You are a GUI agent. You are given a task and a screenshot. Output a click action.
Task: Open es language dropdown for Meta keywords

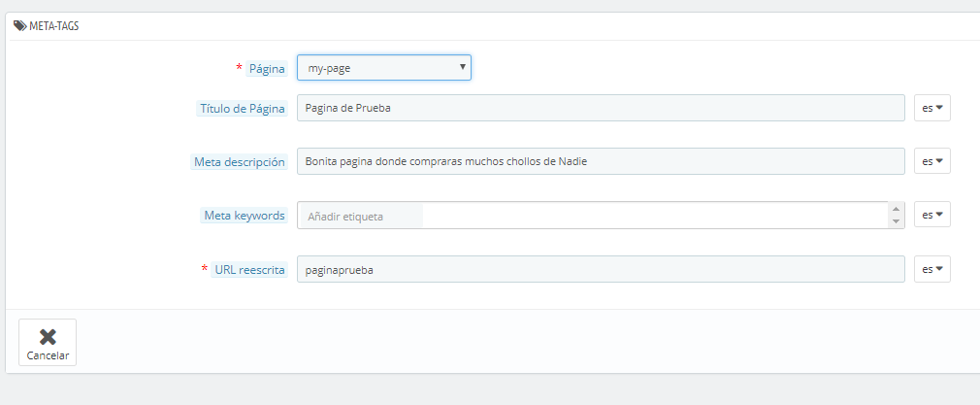coord(931,215)
